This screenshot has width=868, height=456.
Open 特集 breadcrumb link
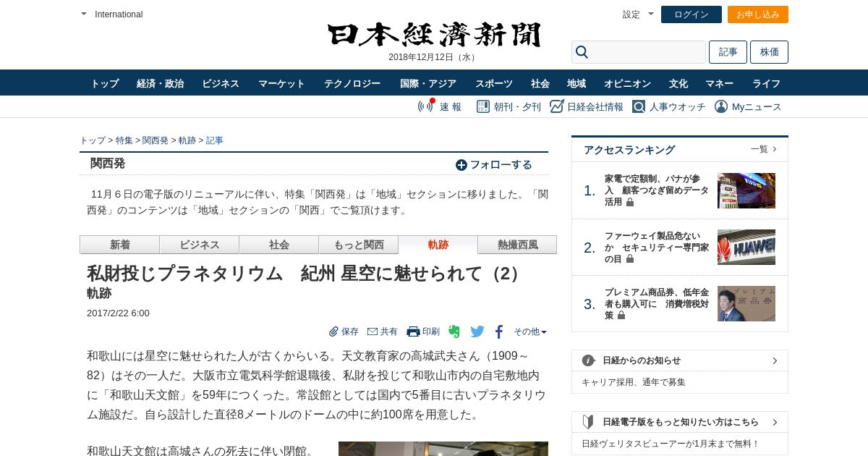pos(124,140)
